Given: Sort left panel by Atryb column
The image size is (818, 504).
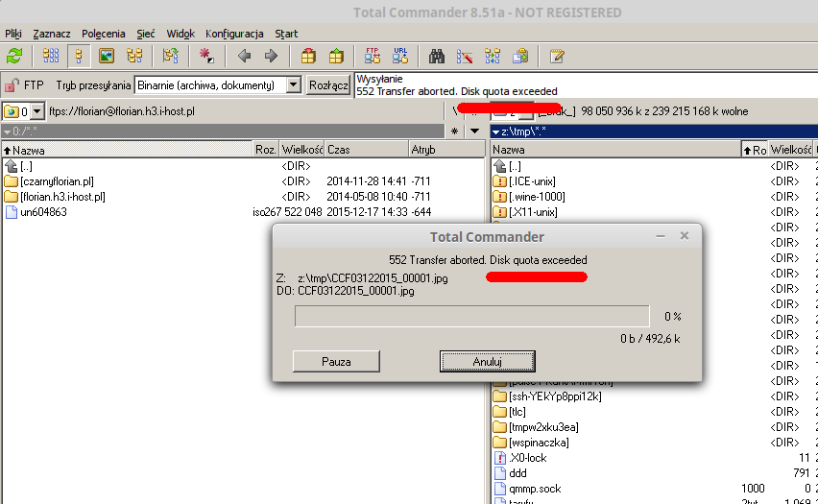Looking at the screenshot, I should pyautogui.click(x=446, y=150).
